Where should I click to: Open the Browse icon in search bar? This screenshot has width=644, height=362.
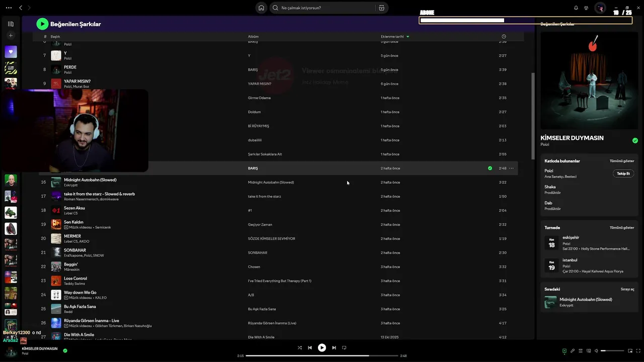click(381, 8)
